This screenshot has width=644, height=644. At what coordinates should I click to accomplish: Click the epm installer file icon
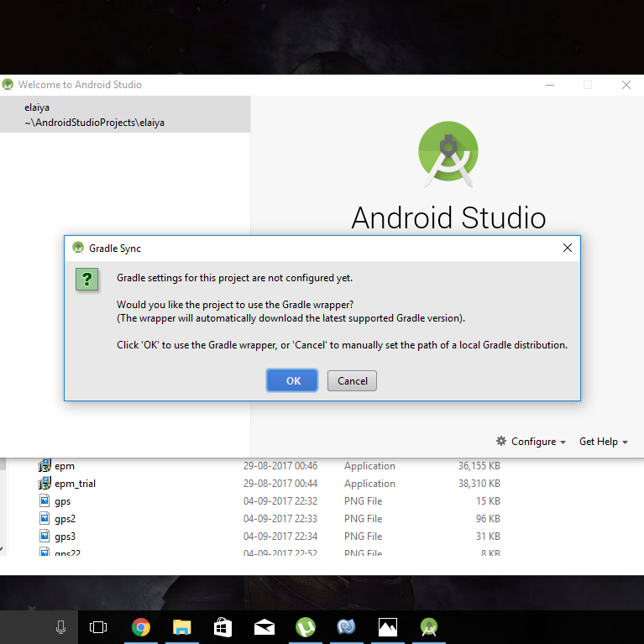point(45,465)
